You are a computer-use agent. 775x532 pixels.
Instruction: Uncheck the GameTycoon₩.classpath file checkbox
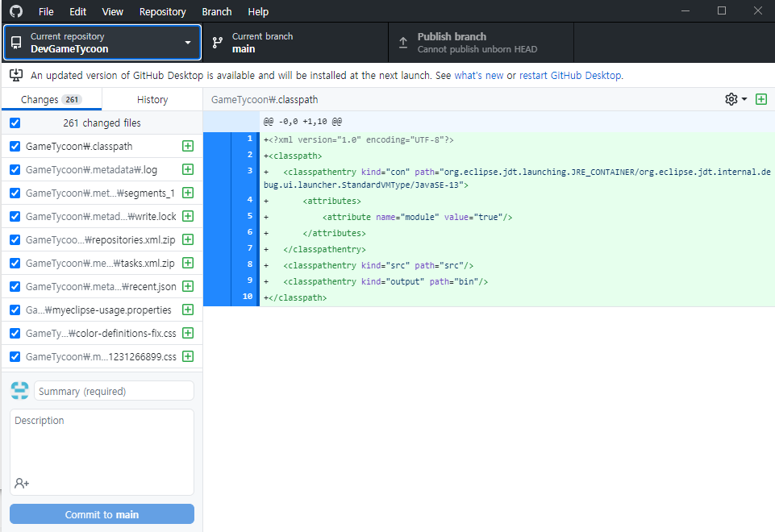click(15, 146)
